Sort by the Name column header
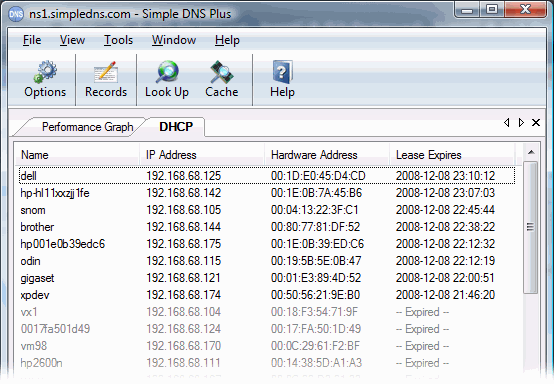 (77, 155)
